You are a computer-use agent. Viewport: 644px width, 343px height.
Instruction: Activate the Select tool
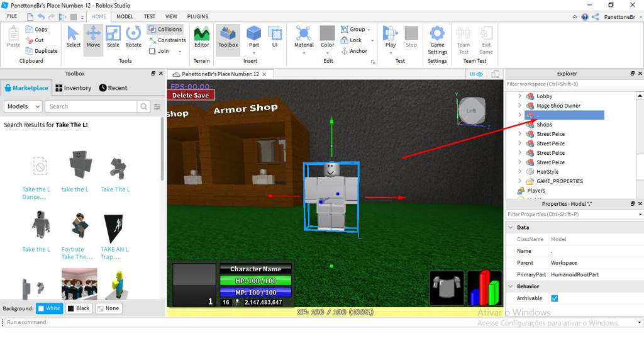click(x=73, y=37)
